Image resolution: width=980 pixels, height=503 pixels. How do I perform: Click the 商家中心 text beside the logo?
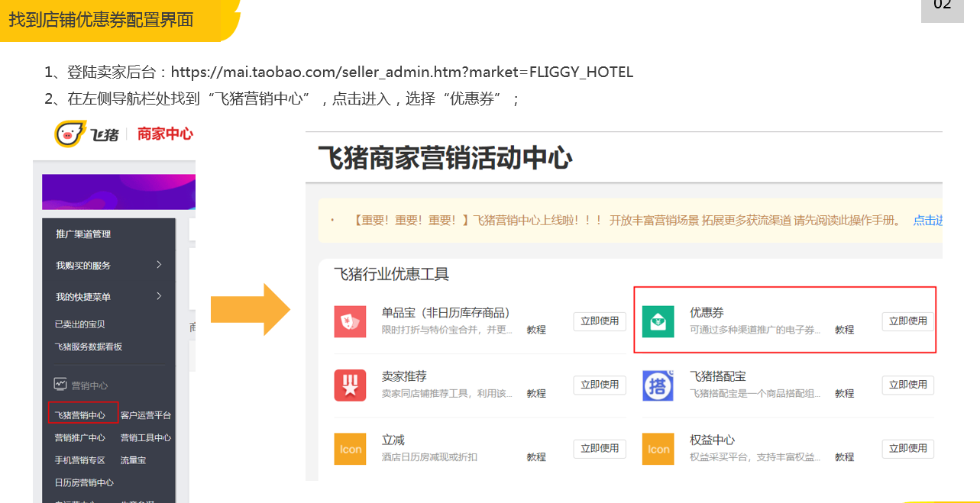(x=165, y=134)
